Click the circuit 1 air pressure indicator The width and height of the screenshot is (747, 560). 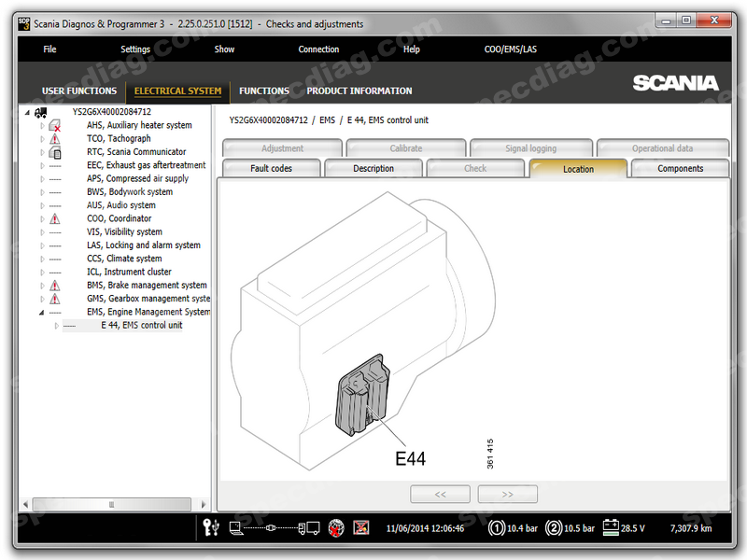497,528
